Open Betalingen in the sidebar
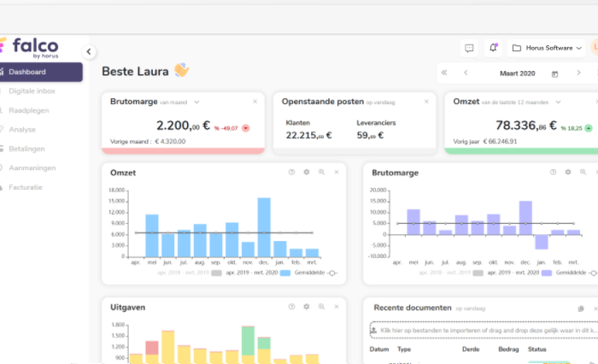598x364 pixels. [x=26, y=149]
